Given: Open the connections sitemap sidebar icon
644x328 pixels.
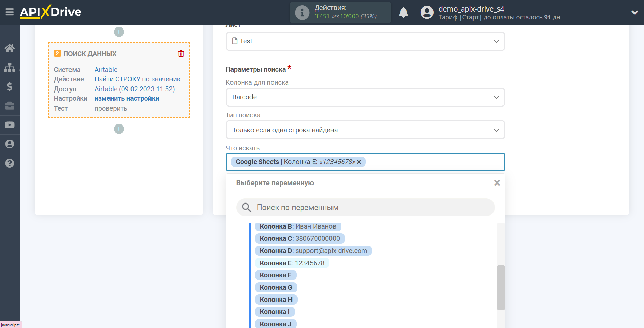Looking at the screenshot, I should [9, 67].
